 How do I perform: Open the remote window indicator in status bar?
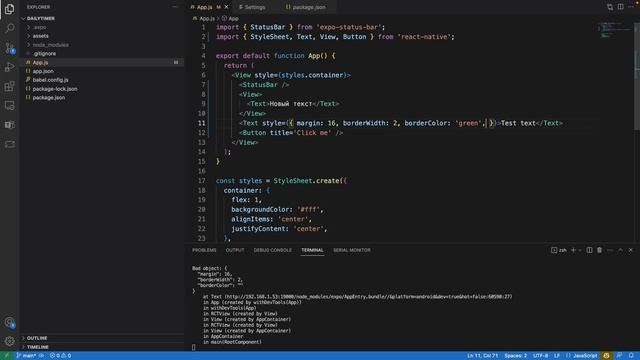[x=7, y=356]
